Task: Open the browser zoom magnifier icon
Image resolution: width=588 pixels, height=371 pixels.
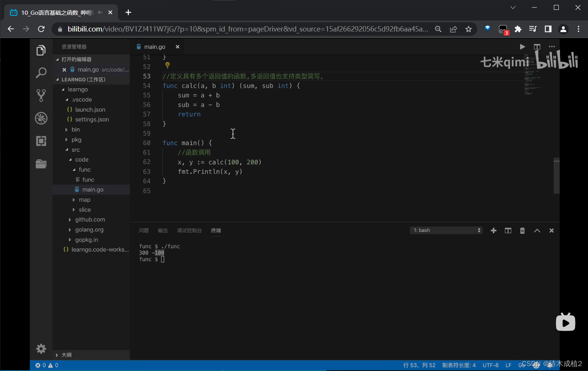Action: [x=438, y=29]
